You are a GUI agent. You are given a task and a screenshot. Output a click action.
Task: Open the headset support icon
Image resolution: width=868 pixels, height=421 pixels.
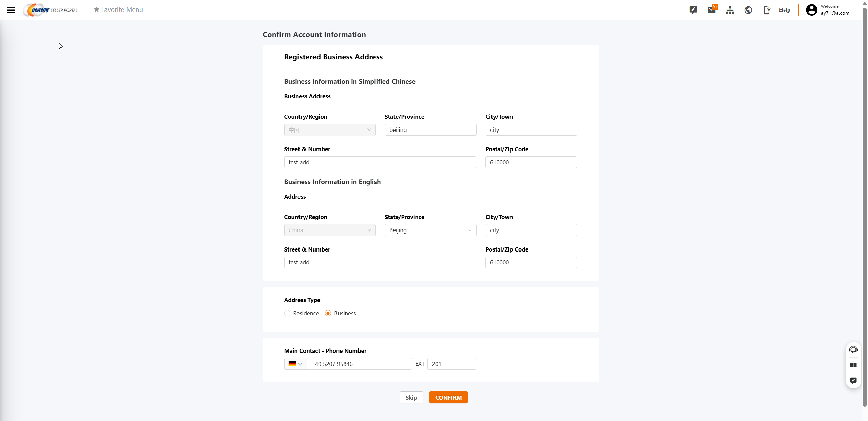tap(853, 349)
